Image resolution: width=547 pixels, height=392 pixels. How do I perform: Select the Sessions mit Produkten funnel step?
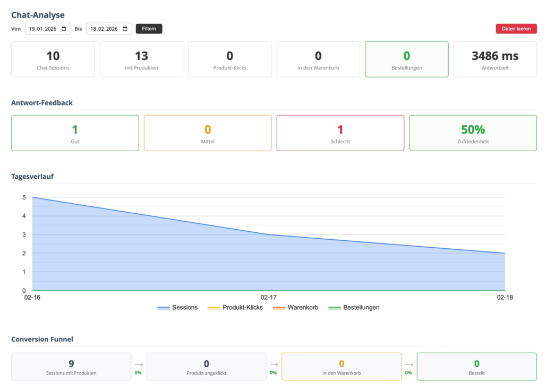(71, 367)
